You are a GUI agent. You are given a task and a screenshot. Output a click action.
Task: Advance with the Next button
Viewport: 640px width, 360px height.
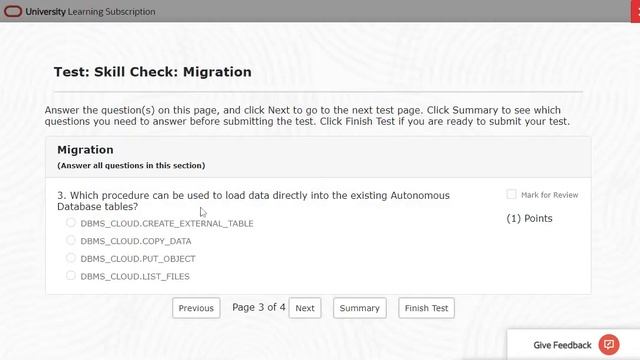tap(305, 308)
